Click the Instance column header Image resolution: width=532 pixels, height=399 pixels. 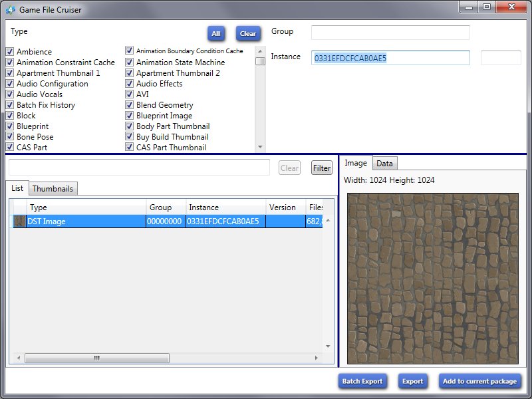[x=225, y=207]
